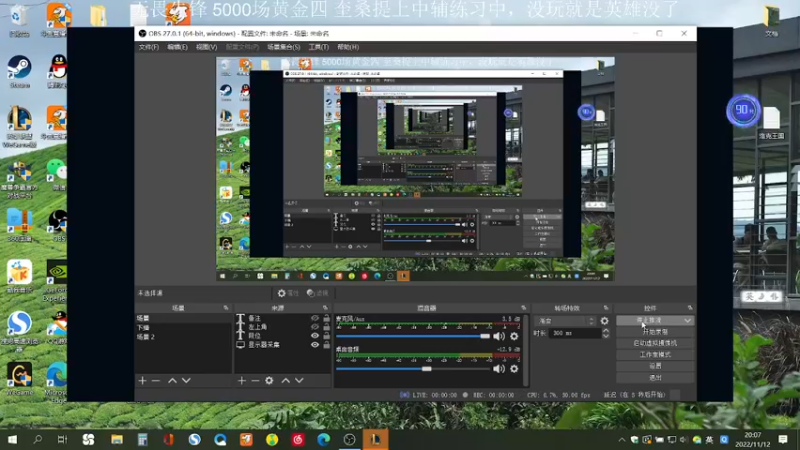The image size is (800, 450).
Task: Open the 场景集合(S) menu
Action: point(283,47)
